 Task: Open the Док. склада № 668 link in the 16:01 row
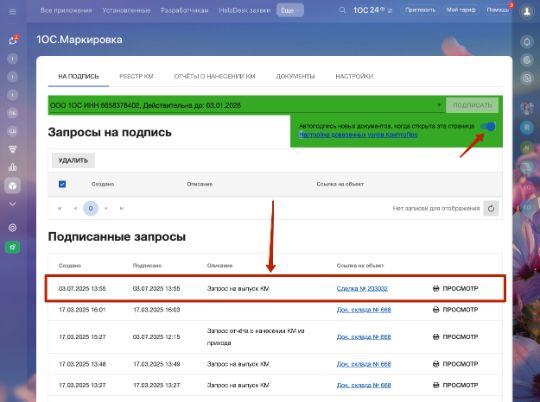tap(364, 310)
